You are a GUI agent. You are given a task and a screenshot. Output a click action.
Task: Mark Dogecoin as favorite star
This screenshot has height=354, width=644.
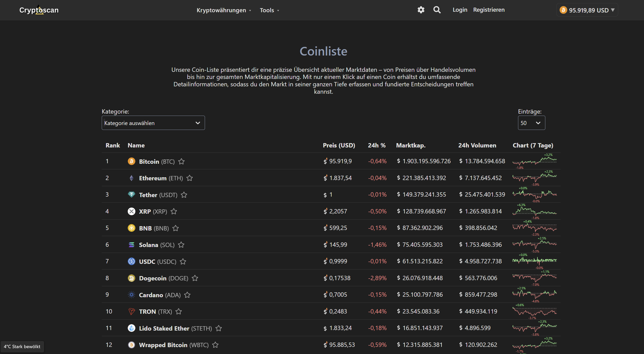click(195, 278)
